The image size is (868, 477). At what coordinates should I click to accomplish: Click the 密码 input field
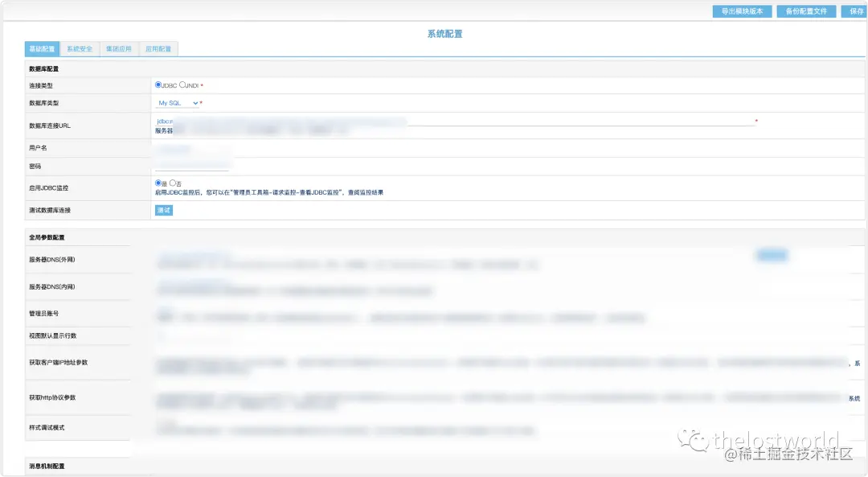click(192, 166)
